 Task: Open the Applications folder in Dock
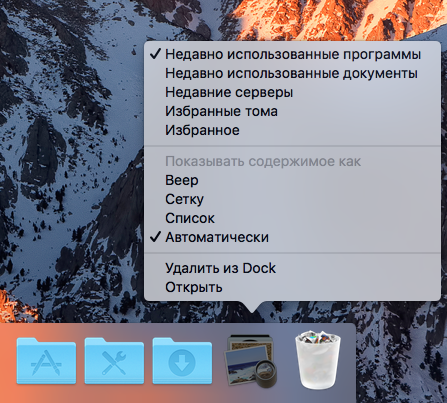(46, 361)
